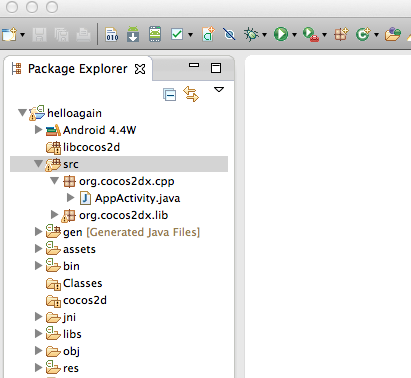Open the Android Virtual Device Manager icon
411x378 pixels.
pos(155,34)
